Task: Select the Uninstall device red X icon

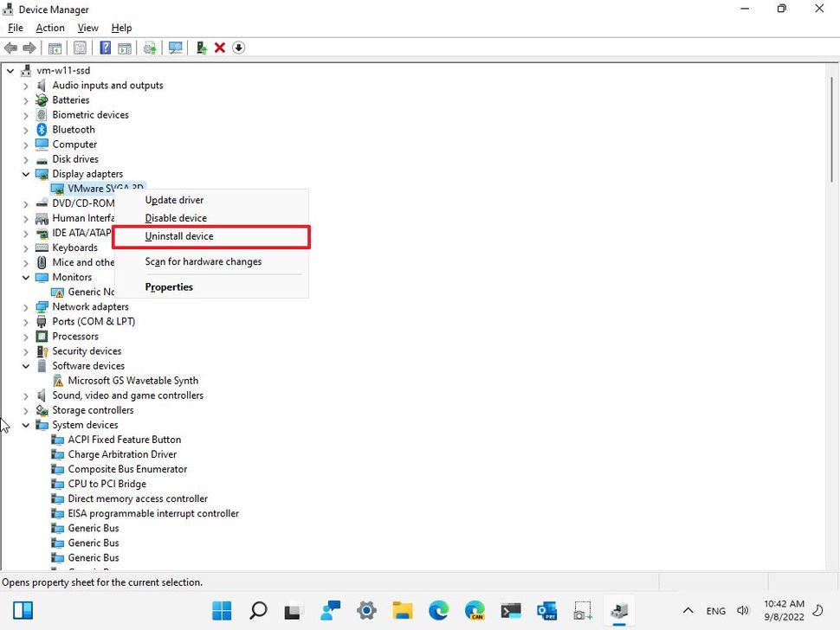Action: pos(219,48)
